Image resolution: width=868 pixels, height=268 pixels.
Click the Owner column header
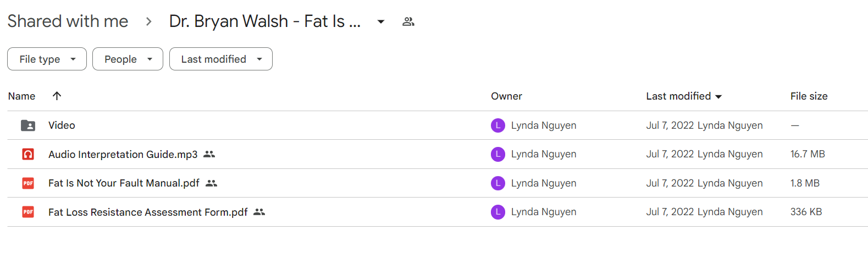pos(506,96)
